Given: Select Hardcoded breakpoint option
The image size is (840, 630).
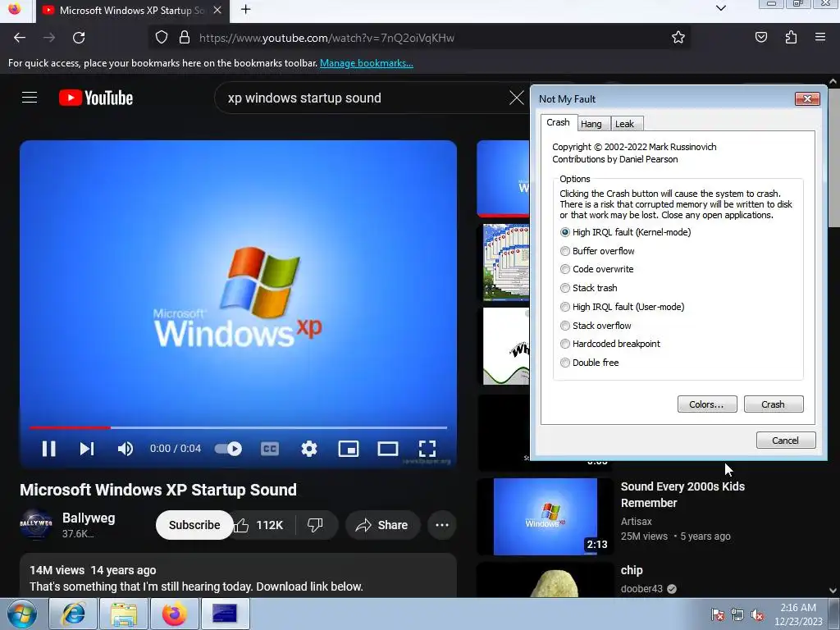Looking at the screenshot, I should (x=609, y=344).
